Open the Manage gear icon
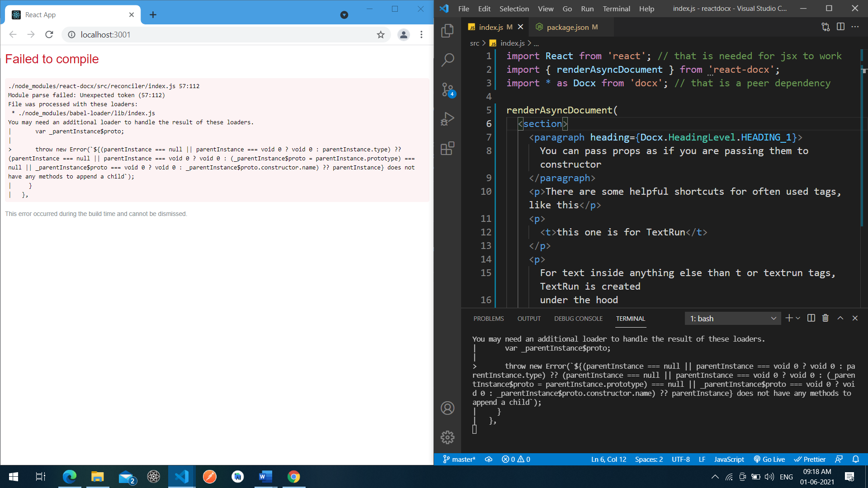 [448, 437]
